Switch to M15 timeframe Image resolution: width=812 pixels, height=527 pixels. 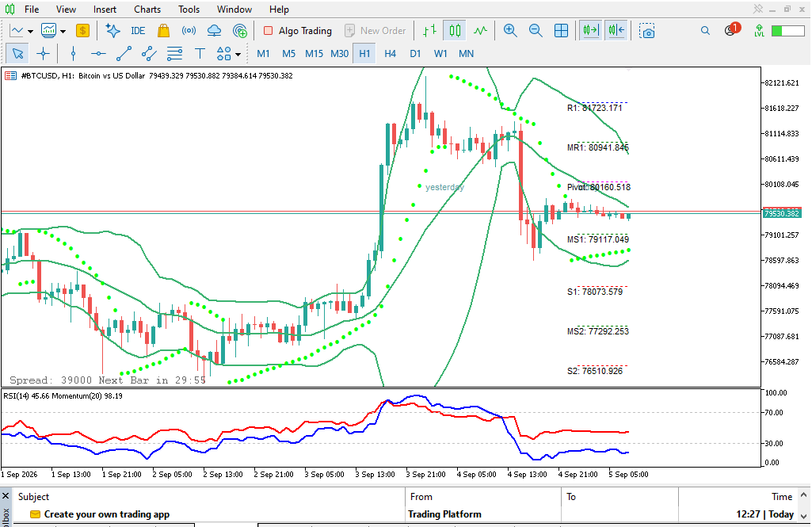tap(314, 53)
